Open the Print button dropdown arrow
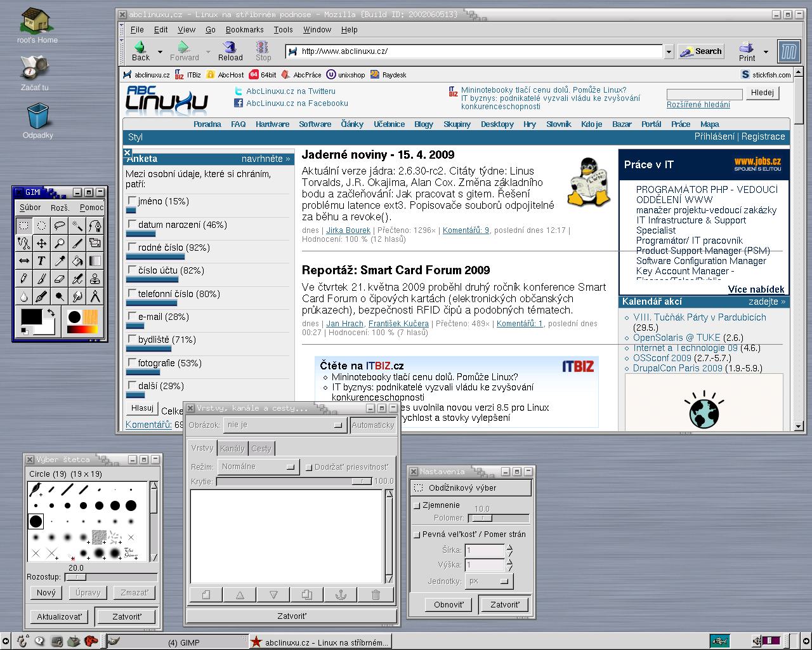This screenshot has width=812, height=650. pos(766,51)
